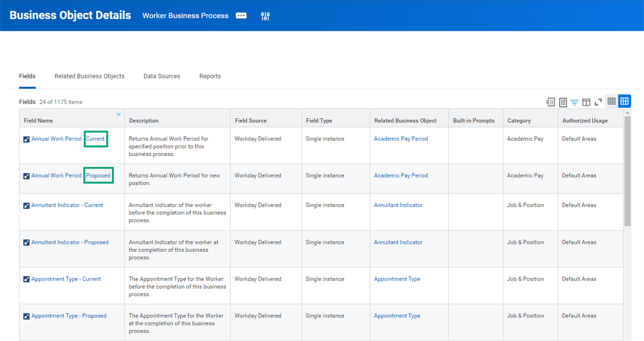The image size is (644, 341).
Task: Click the Business Object Details heading
Action: point(70,15)
